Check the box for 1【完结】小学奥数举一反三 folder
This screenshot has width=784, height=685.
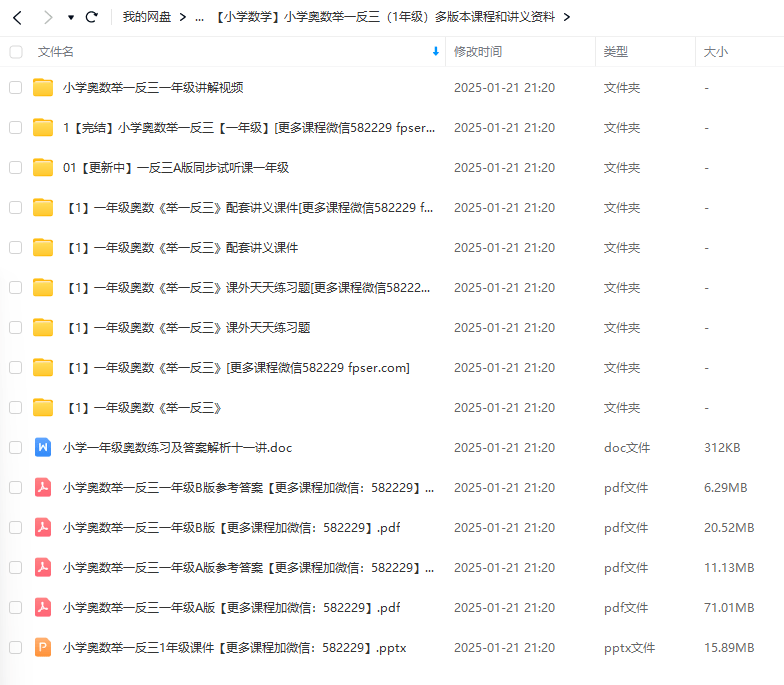tap(16, 128)
